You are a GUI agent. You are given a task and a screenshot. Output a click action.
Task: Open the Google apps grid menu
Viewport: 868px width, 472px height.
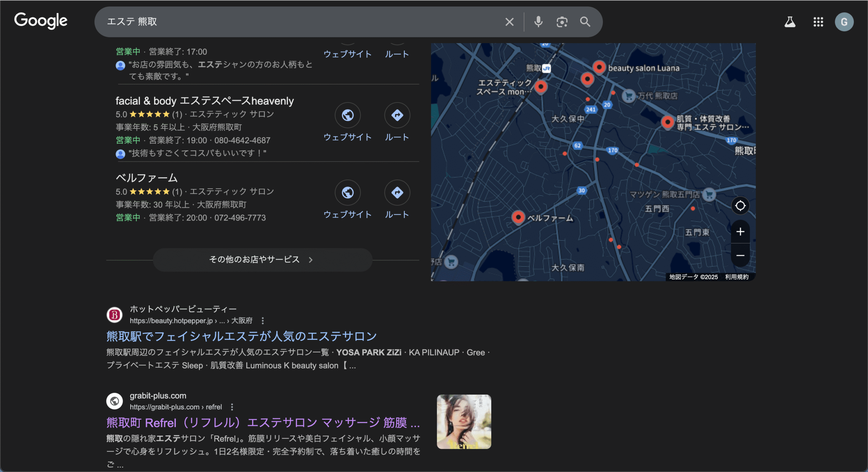[x=818, y=21]
